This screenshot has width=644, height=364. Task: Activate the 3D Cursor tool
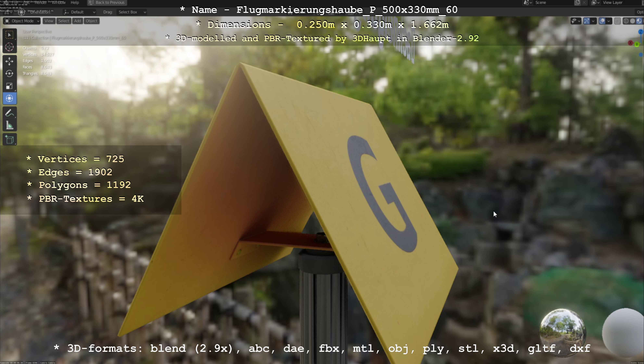9,47
